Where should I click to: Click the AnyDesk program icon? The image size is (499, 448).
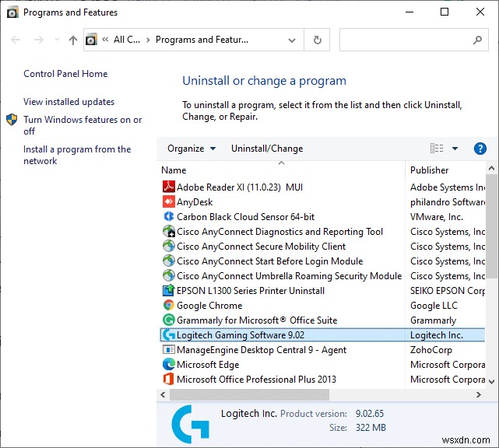click(168, 202)
